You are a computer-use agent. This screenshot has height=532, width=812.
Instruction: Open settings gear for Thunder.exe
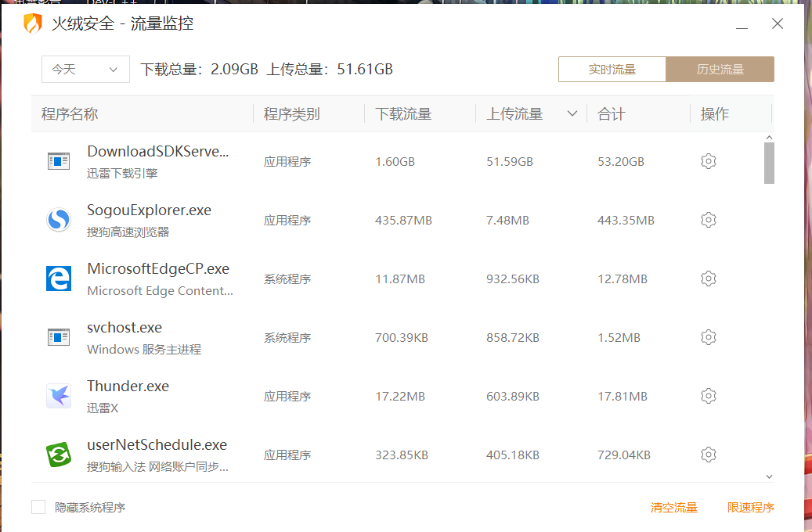pos(708,396)
